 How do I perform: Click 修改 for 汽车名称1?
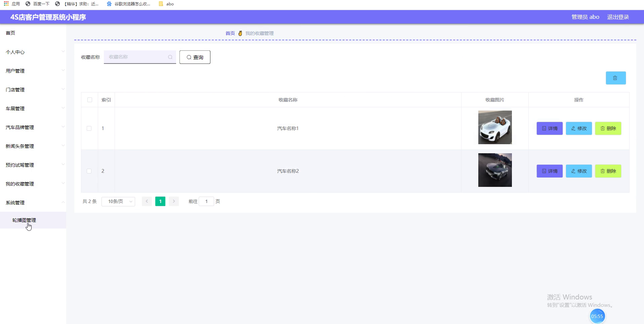(x=579, y=128)
